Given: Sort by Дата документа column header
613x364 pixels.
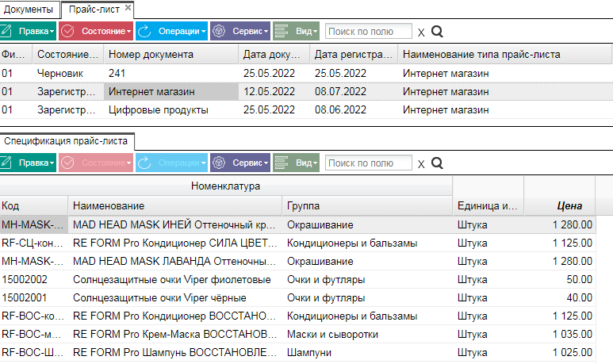Looking at the screenshot, I should 274,55.
